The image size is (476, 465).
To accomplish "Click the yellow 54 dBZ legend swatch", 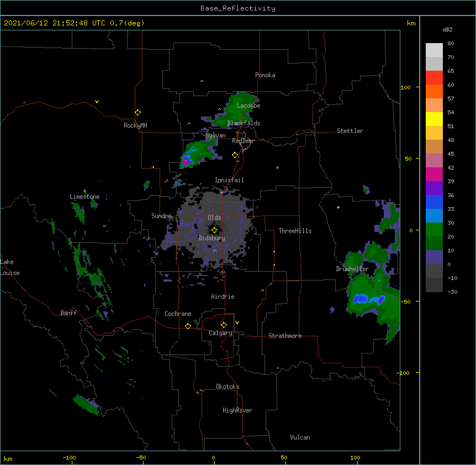I will click(434, 119).
